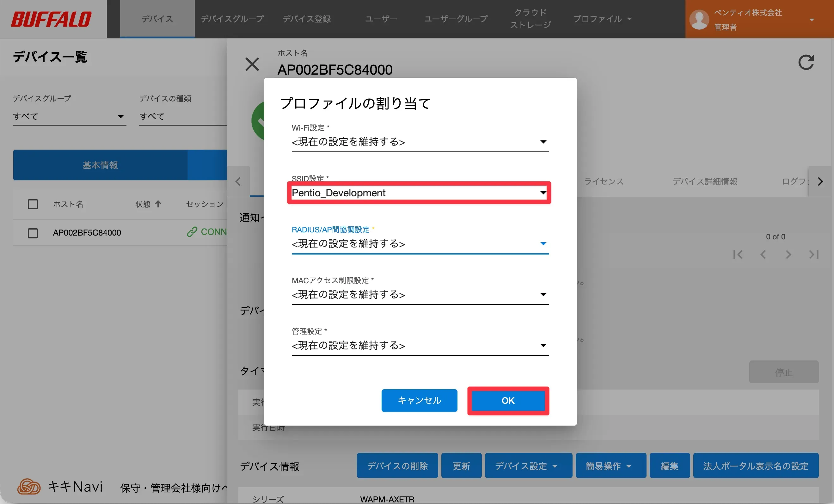
Task: Click the user avatar icon
Action: coord(699,19)
